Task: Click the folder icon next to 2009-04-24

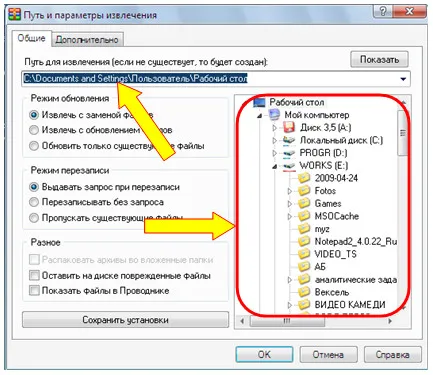Action: pyautogui.click(x=304, y=178)
